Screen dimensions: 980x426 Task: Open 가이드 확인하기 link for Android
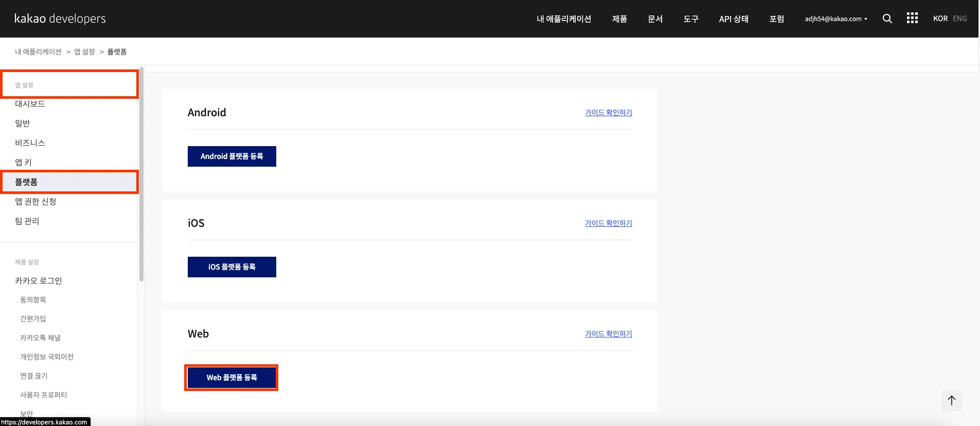point(609,113)
